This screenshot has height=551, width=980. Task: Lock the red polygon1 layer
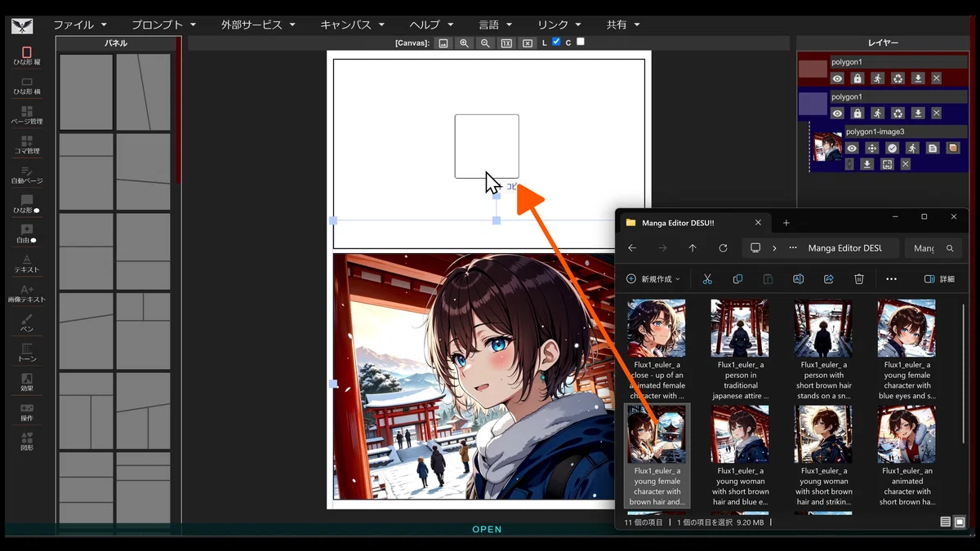(x=857, y=78)
